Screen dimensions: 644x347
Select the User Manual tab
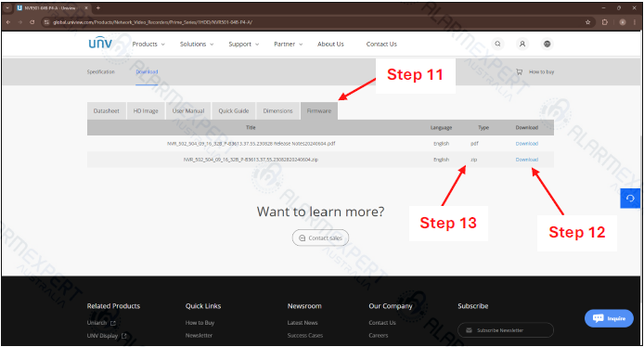(x=188, y=111)
